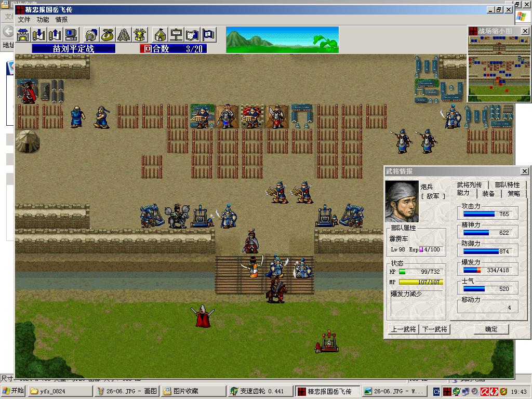Open the 情报 menu
The width and height of the screenshot is (532, 399).
tap(61, 20)
